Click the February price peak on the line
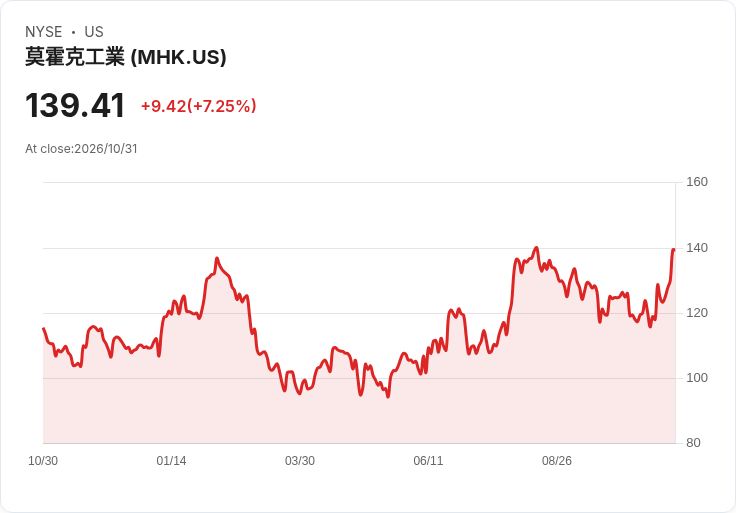 (216, 258)
